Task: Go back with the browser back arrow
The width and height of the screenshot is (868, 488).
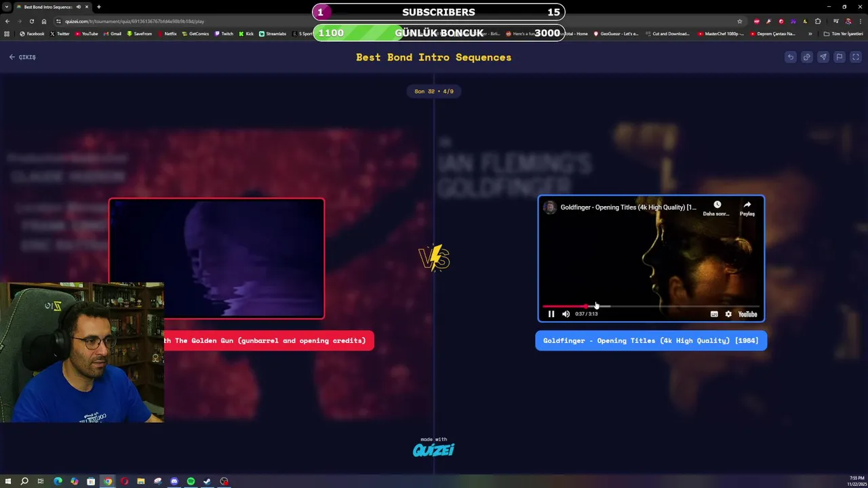Action: click(7, 21)
